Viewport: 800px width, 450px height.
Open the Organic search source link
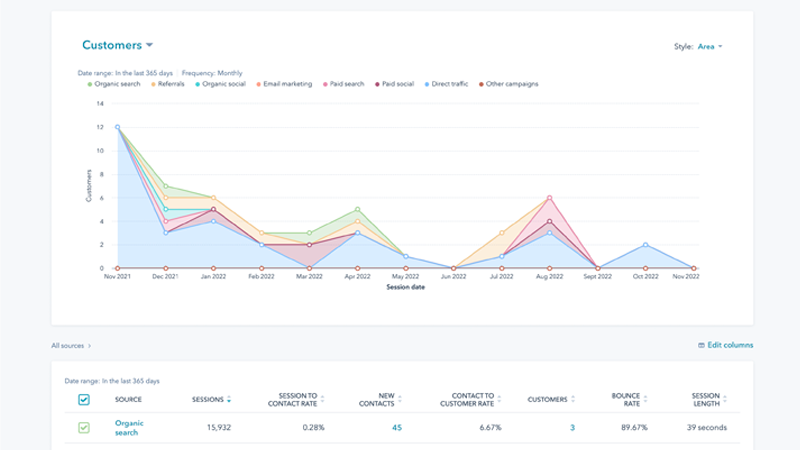coord(129,428)
